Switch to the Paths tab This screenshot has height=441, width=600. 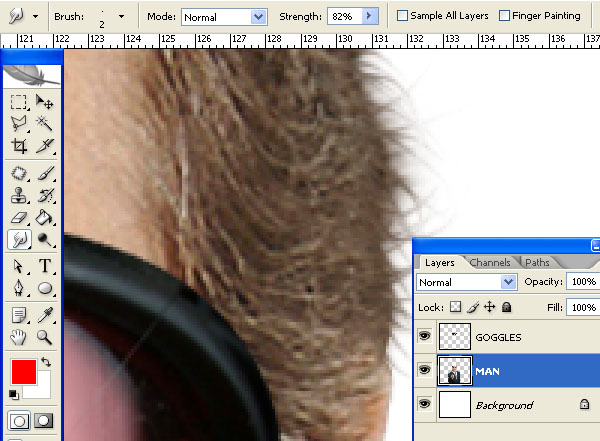(x=537, y=262)
